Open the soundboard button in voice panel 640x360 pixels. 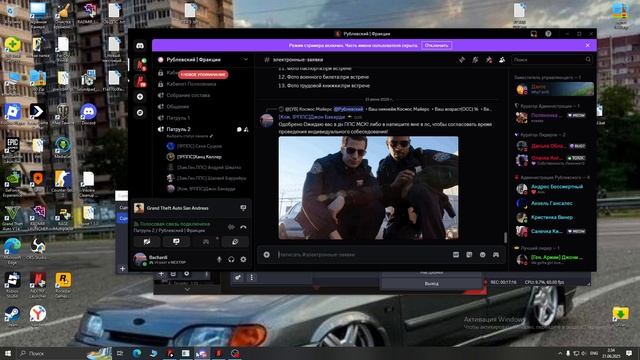[x=235, y=242]
